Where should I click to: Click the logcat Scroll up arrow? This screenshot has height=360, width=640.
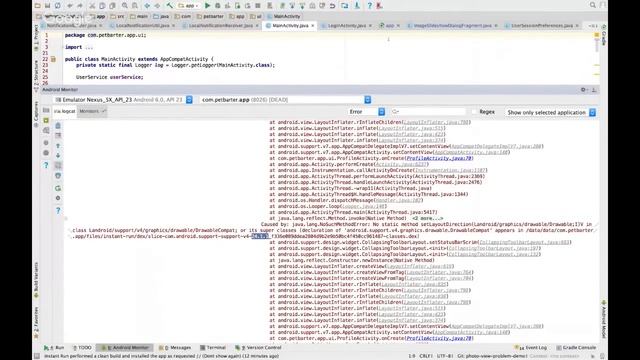[x=58, y=146]
